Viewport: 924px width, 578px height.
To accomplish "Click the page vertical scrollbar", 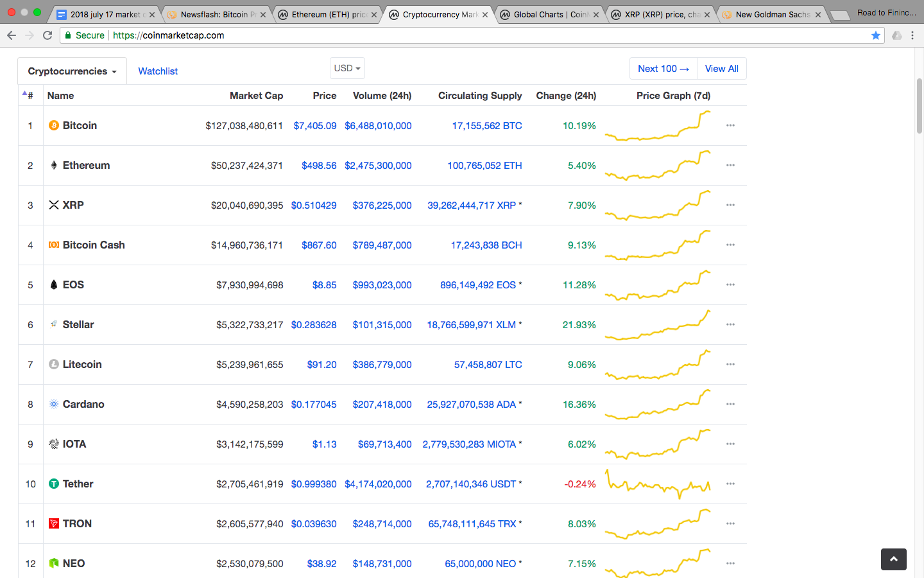I will [919, 105].
